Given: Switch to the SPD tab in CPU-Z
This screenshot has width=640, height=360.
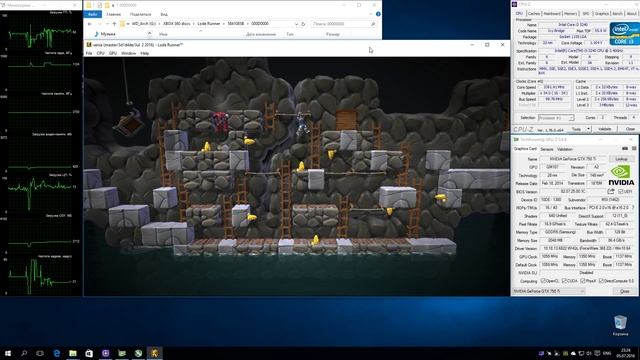Looking at the screenshot, I should pos(586,13).
